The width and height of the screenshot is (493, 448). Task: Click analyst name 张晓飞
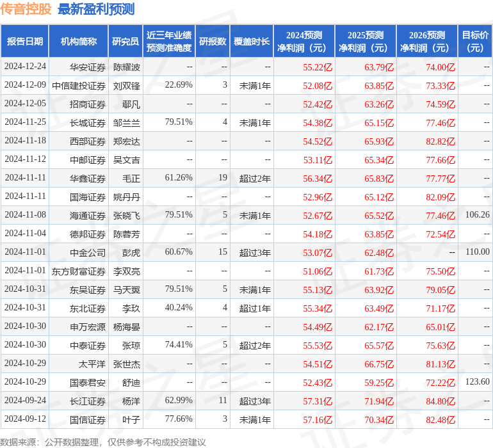[x=127, y=215]
